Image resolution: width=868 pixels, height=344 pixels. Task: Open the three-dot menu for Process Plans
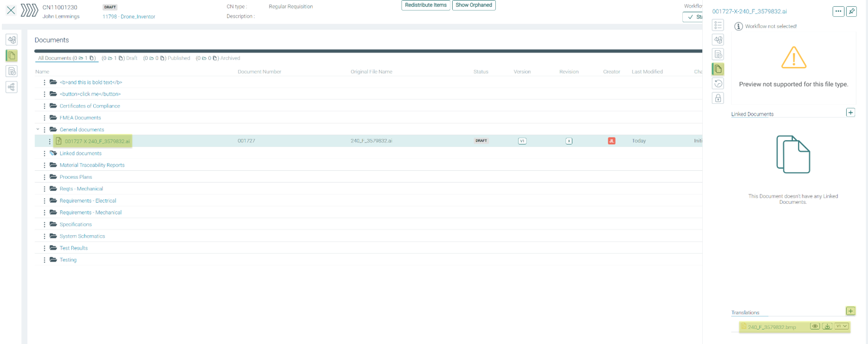click(x=44, y=177)
